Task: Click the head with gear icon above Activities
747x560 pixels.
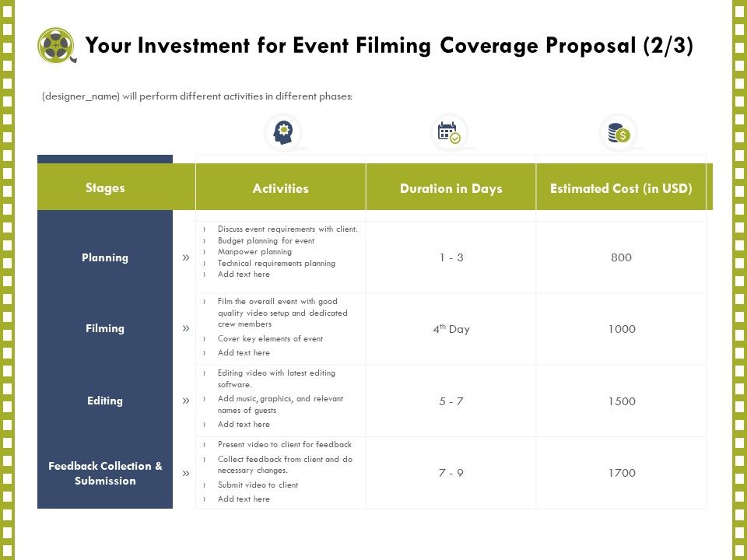Action: 283,132
